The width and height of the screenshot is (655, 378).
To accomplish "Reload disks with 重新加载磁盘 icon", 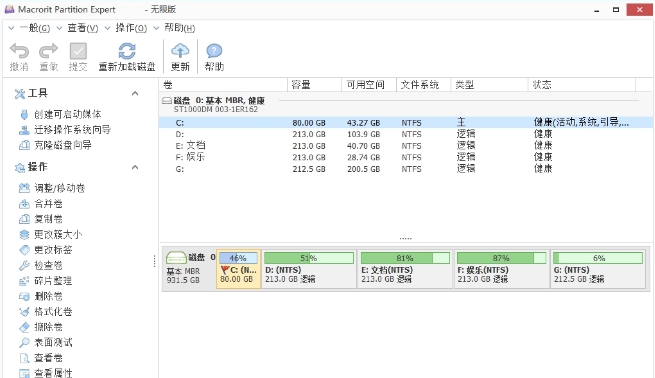I will point(127,51).
